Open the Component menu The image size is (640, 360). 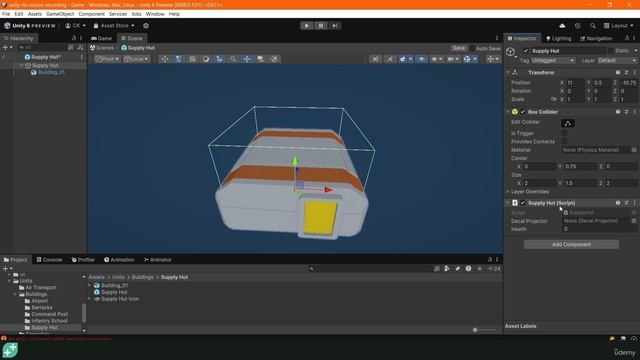point(91,14)
